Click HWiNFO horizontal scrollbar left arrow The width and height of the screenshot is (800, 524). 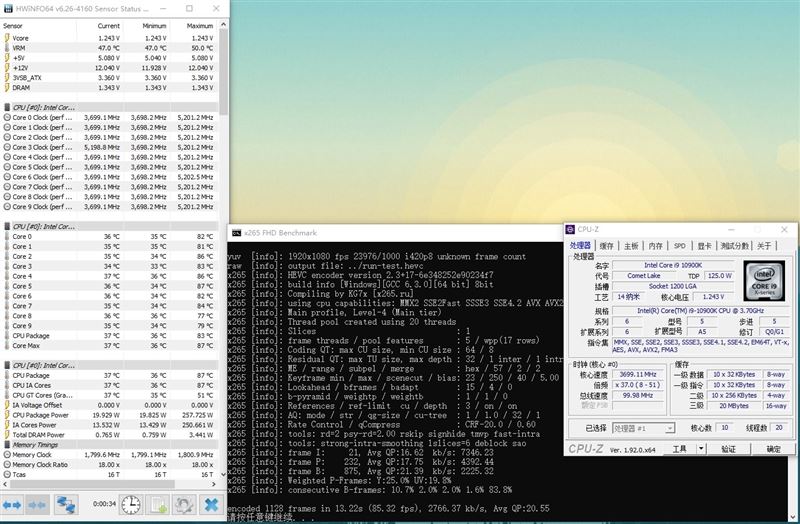(5, 484)
